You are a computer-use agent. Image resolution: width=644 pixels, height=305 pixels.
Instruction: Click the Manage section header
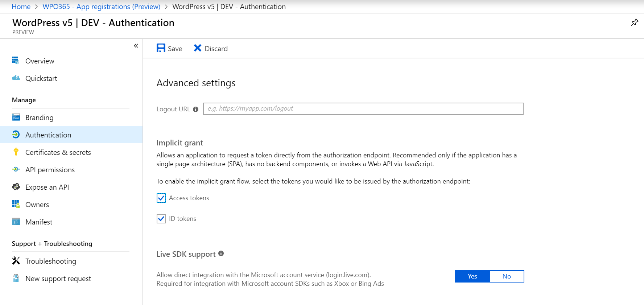coord(24,100)
